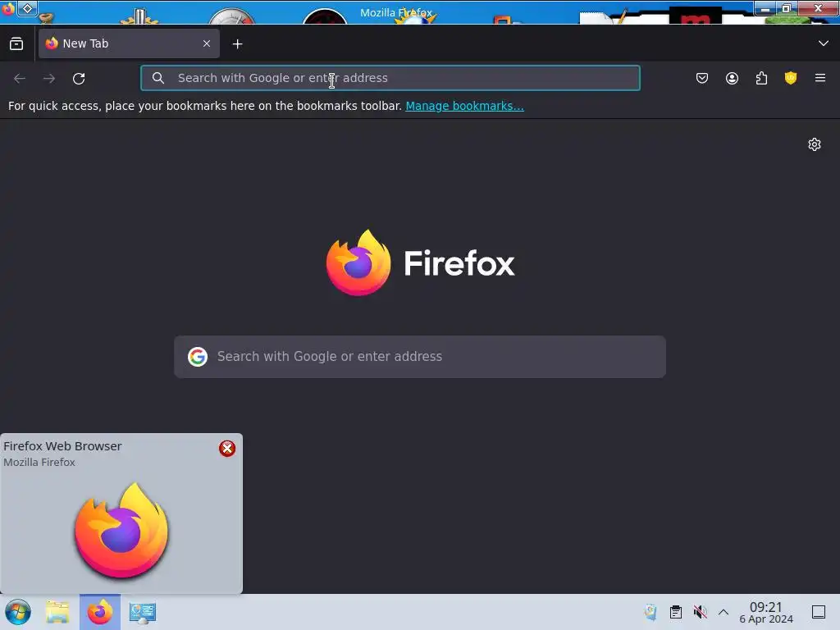Minimize the Mozilla Firefox window

coord(765,8)
